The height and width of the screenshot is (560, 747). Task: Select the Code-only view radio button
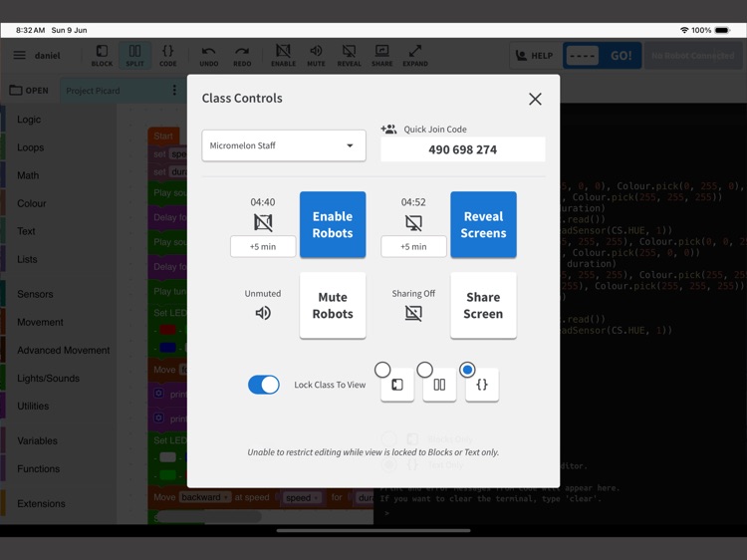467,370
